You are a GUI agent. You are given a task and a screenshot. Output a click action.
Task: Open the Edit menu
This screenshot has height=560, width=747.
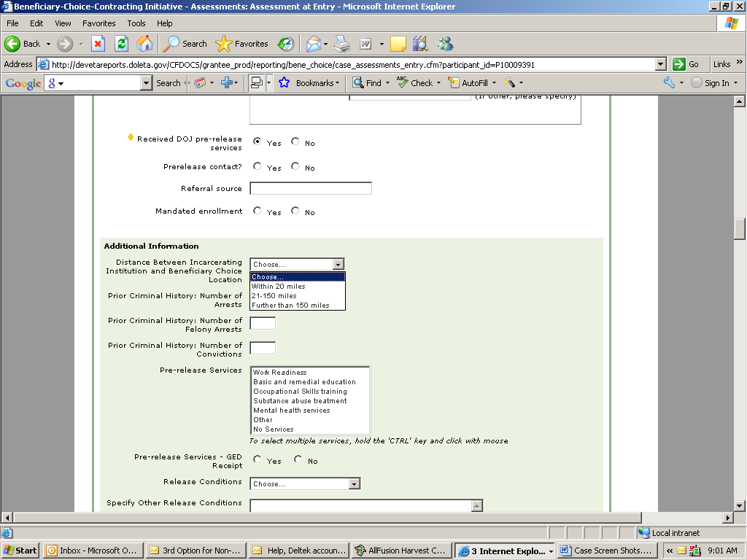coord(36,23)
